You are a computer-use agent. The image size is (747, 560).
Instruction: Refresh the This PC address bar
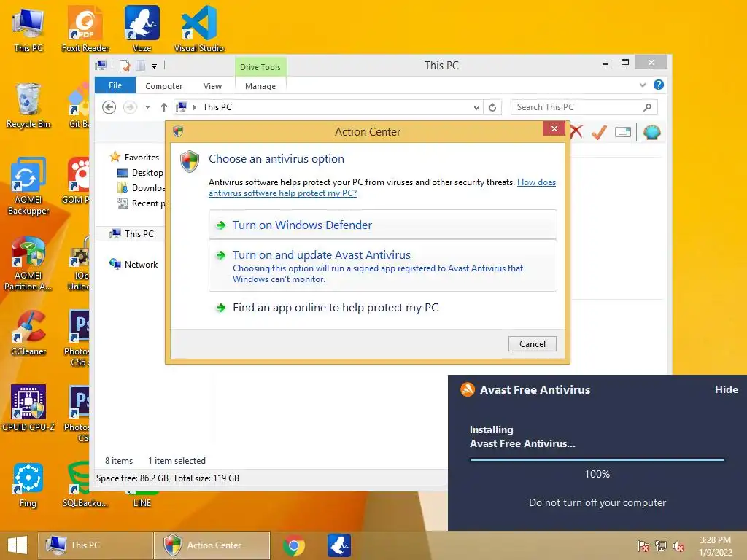(492, 107)
